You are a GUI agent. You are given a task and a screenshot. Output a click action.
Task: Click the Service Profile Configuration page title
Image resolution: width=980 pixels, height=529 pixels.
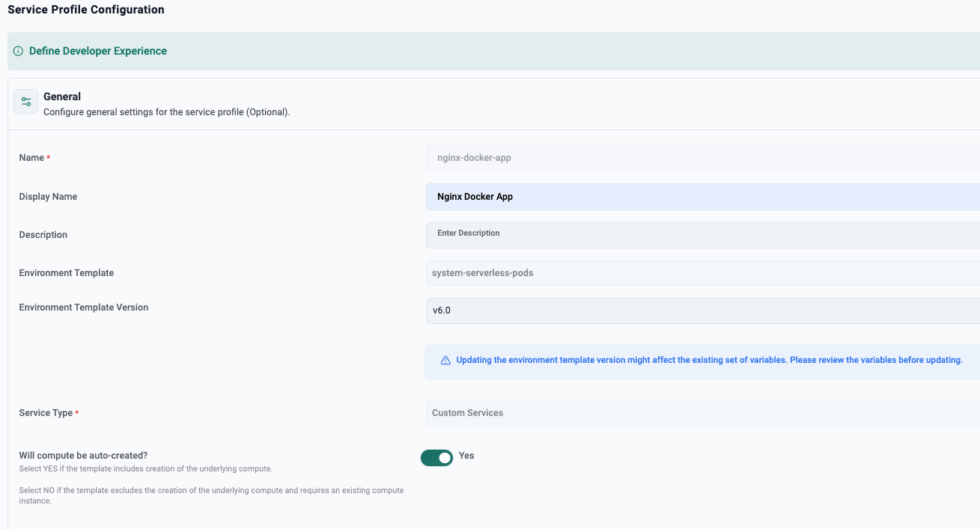tap(86, 10)
